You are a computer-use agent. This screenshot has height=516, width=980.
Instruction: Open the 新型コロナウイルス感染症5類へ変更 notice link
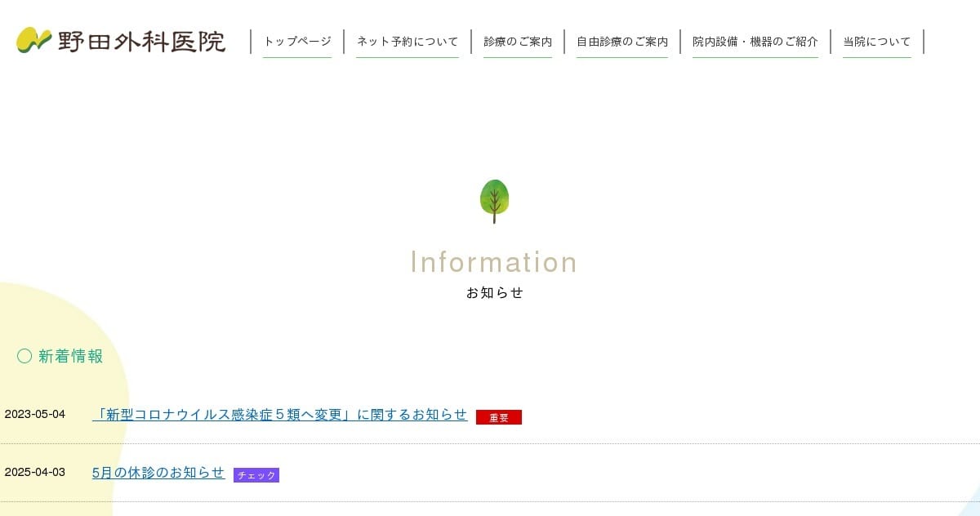(280, 415)
